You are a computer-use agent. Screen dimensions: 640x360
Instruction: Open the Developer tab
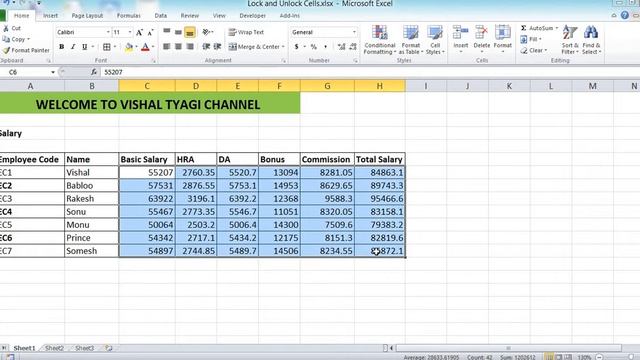[253, 16]
